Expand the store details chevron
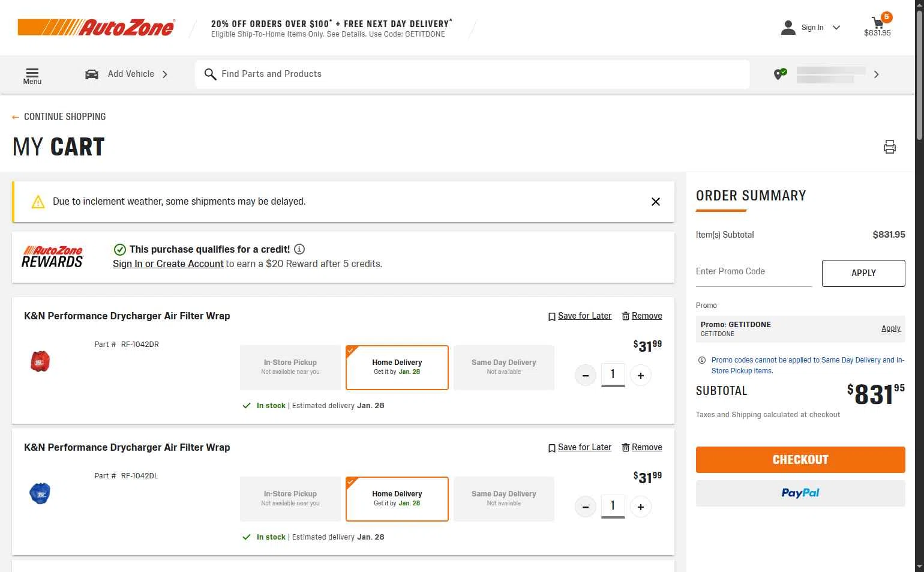Image resolution: width=924 pixels, height=572 pixels. pyautogui.click(x=876, y=74)
